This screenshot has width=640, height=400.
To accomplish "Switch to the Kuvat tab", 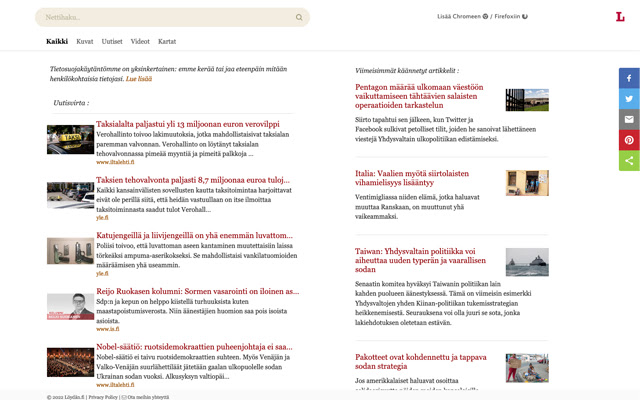I will coord(85,41).
